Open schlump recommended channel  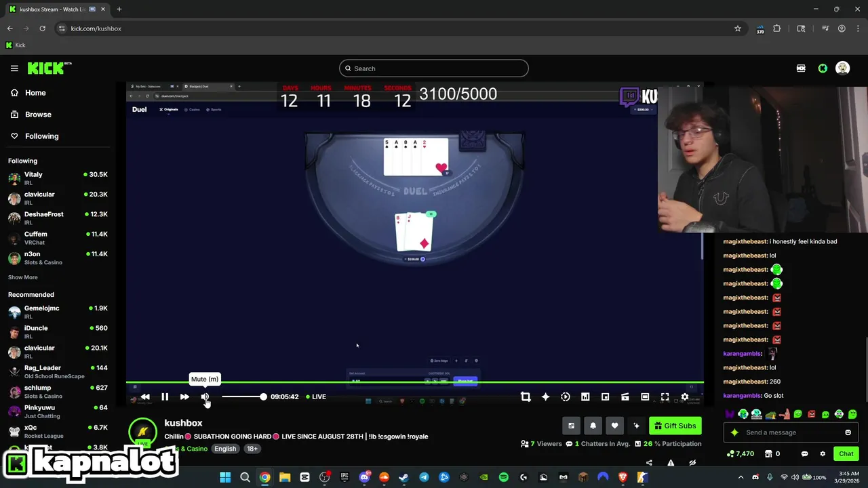tap(58, 392)
